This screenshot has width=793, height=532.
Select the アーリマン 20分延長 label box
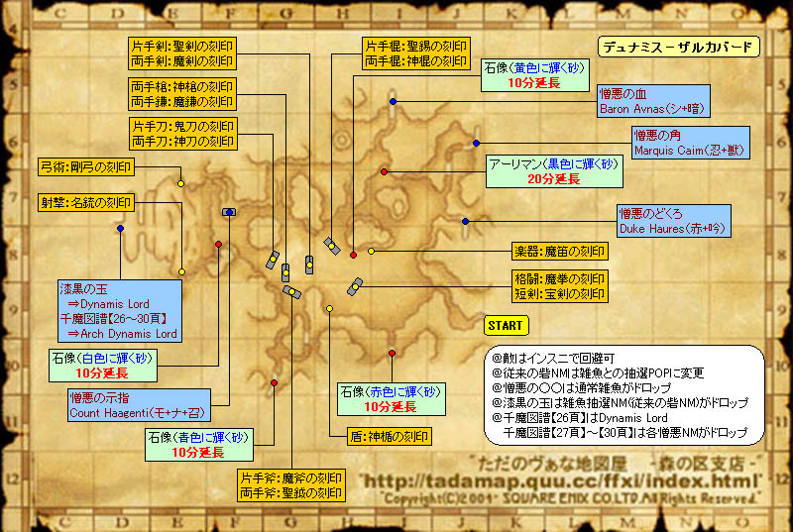553,171
